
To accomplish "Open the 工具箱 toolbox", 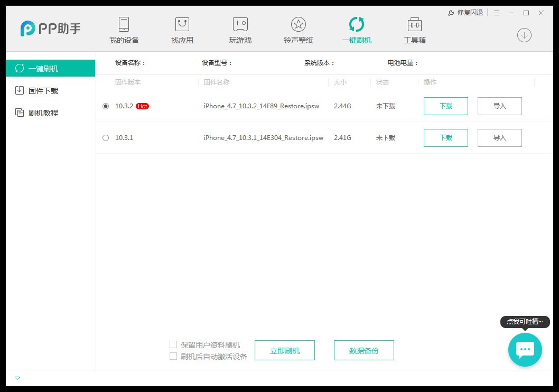I will [414, 30].
